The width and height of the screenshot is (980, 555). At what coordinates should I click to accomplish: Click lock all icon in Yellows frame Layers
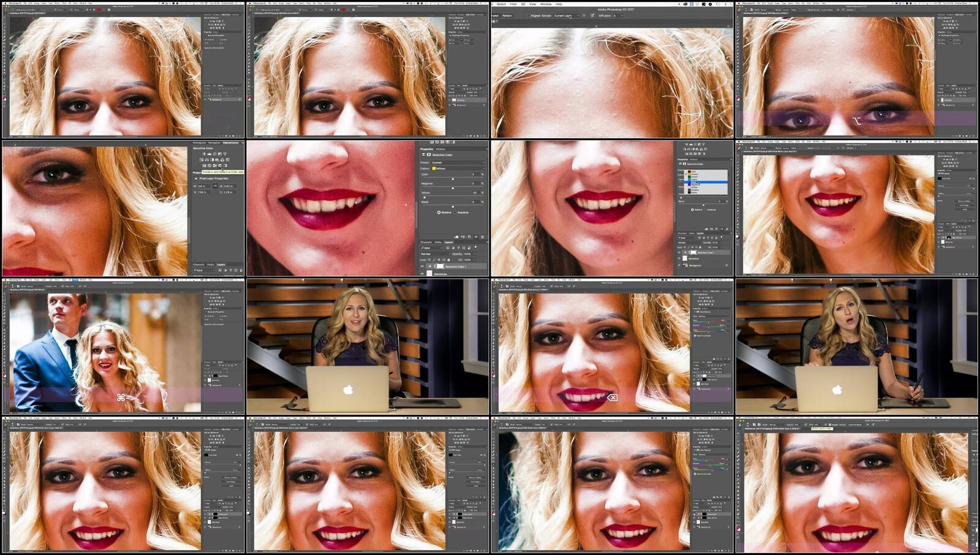coord(449,260)
